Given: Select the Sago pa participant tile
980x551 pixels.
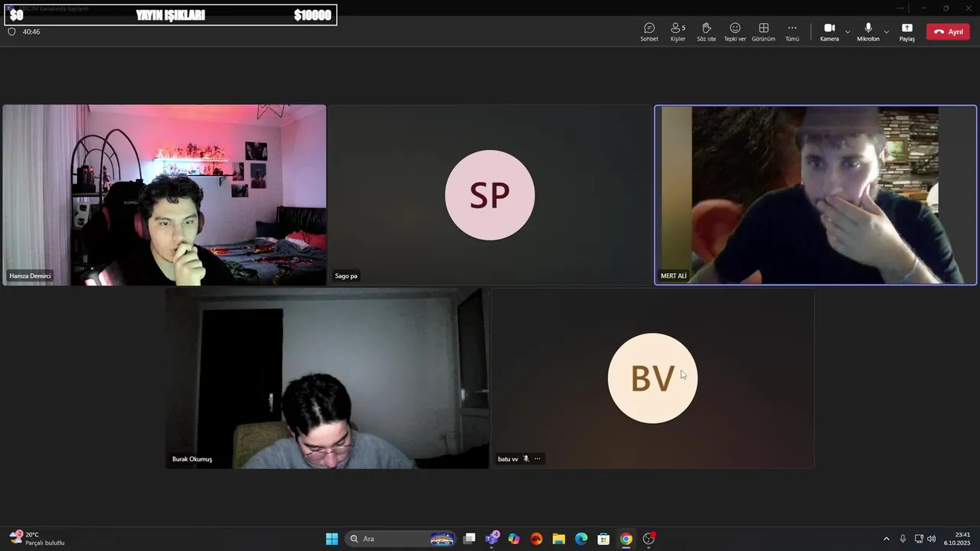Looking at the screenshot, I should [490, 195].
